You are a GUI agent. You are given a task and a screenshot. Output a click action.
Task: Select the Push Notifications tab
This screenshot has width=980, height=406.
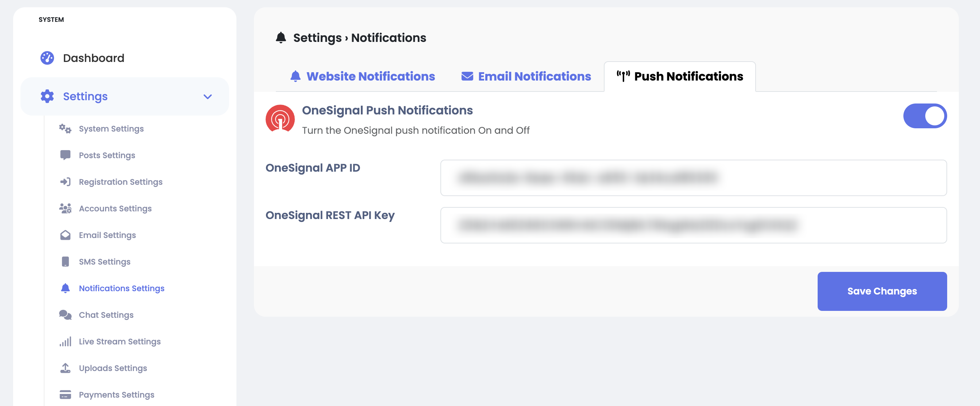(680, 77)
